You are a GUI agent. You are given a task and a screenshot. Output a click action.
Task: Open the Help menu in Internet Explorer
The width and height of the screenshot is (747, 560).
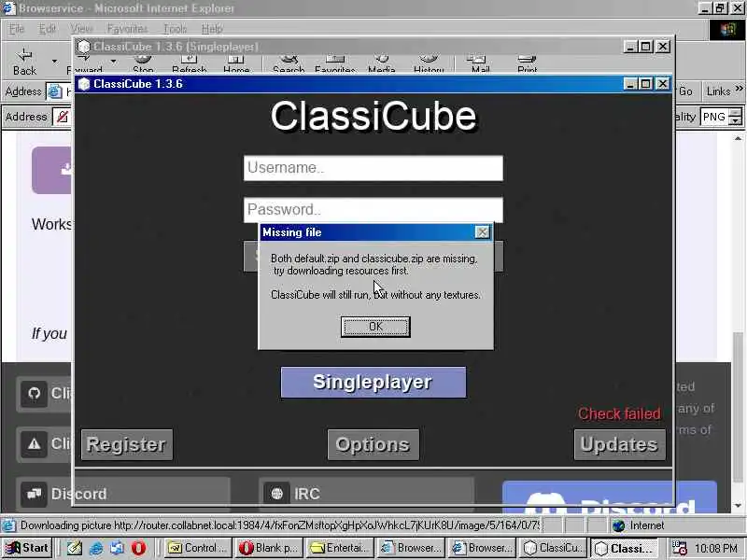[212, 29]
